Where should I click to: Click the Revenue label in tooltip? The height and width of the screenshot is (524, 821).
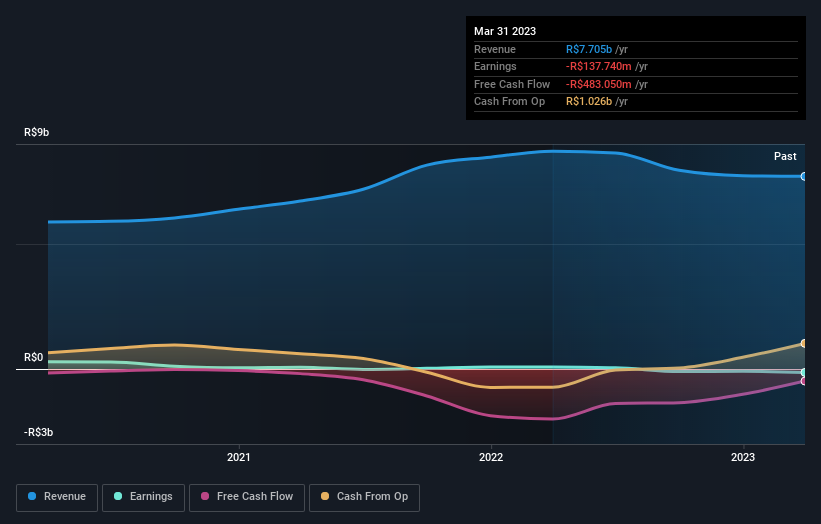[495, 49]
